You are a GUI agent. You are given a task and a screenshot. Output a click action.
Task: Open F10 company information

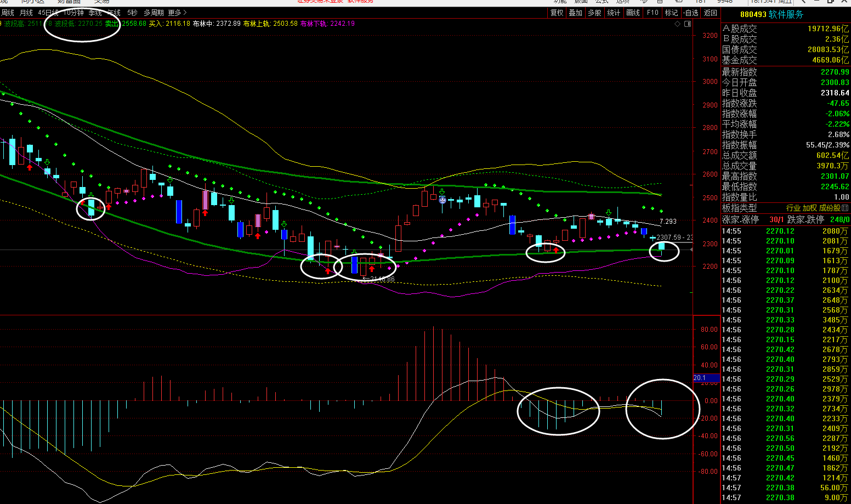tap(653, 13)
